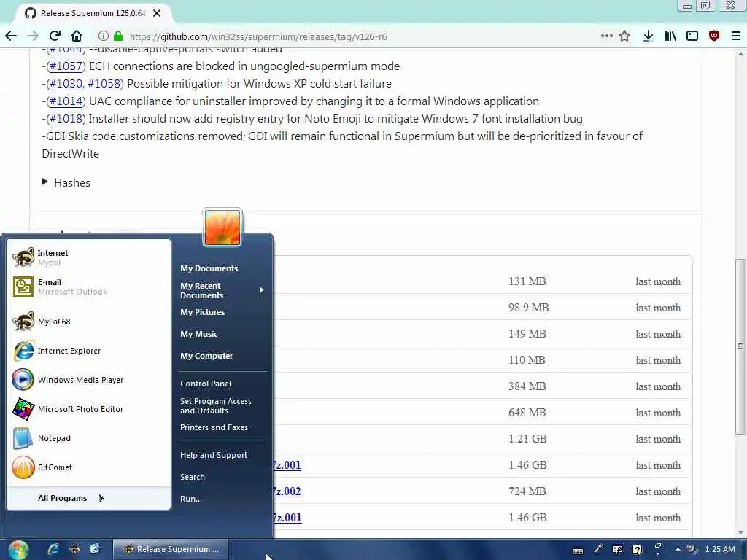Open the Run... dialog
Screen dimensions: 747x560
[x=190, y=499]
